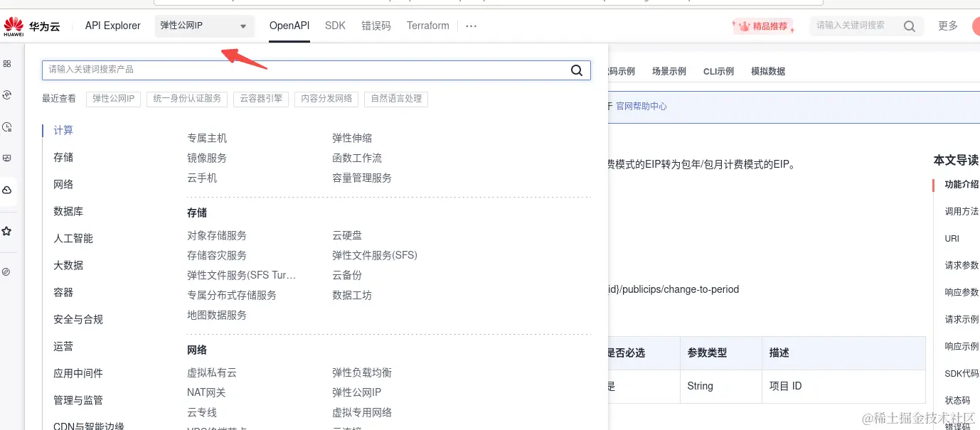This screenshot has height=430, width=980.
Task: Open the 专属分布式存储服务 product
Action: tap(232, 295)
